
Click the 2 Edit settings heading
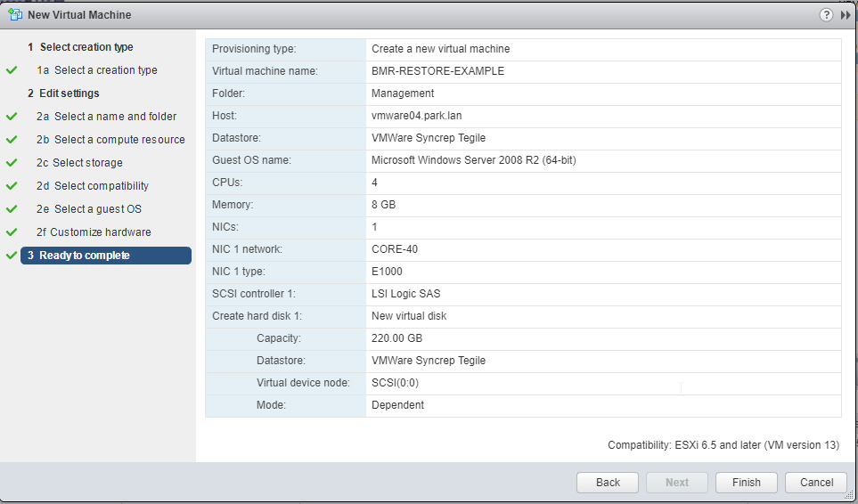point(63,93)
